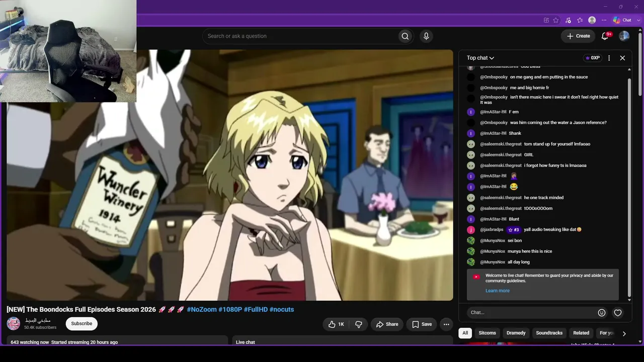The width and height of the screenshot is (644, 362).
Task: Open the #FullHD hashtag link
Action: click(256, 310)
